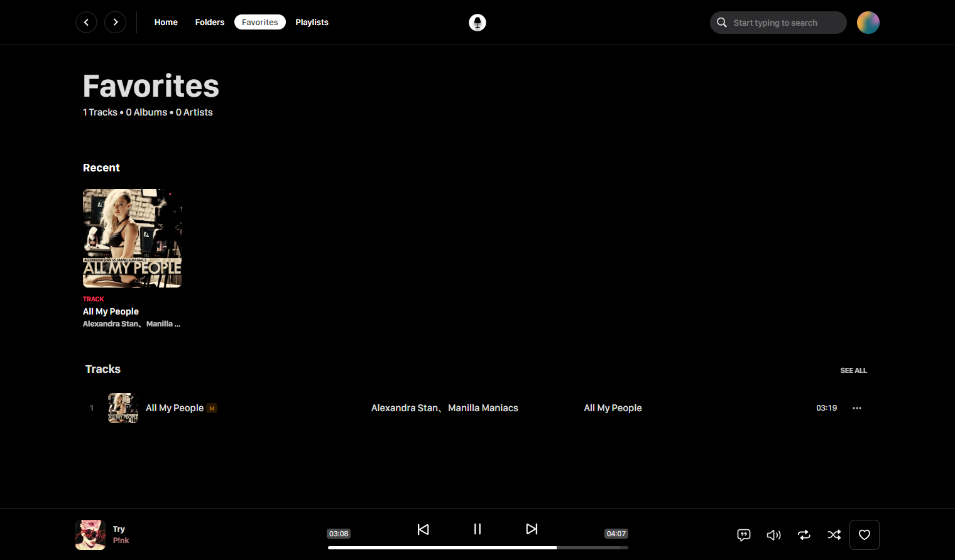
Task: Open the All My People album art card
Action: 132,239
